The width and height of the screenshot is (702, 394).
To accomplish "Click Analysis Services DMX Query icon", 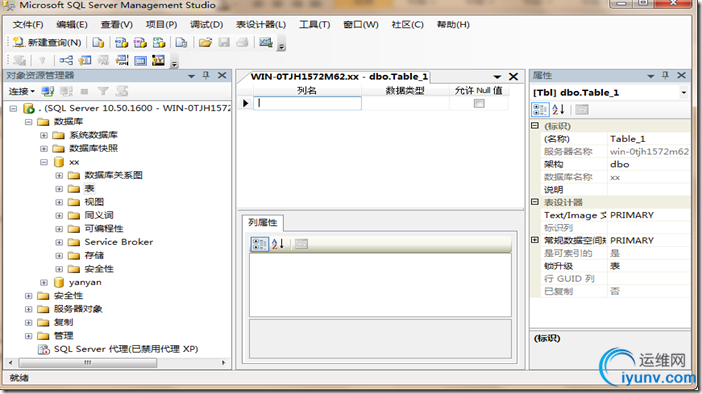I will coord(140,43).
